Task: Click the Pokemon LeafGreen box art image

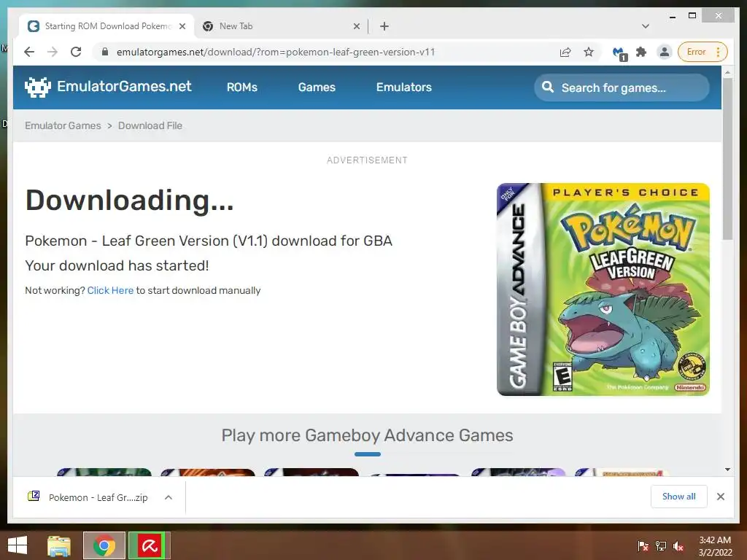Action: pyautogui.click(x=603, y=289)
